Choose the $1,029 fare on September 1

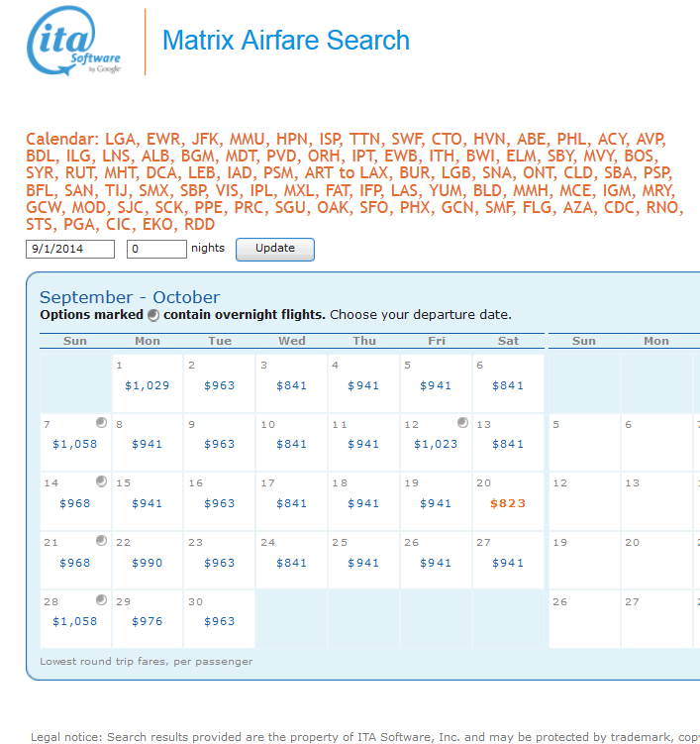[148, 385]
